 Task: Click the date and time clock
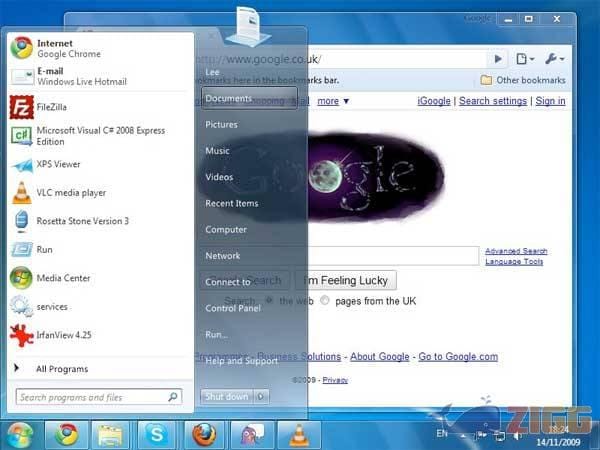559,436
